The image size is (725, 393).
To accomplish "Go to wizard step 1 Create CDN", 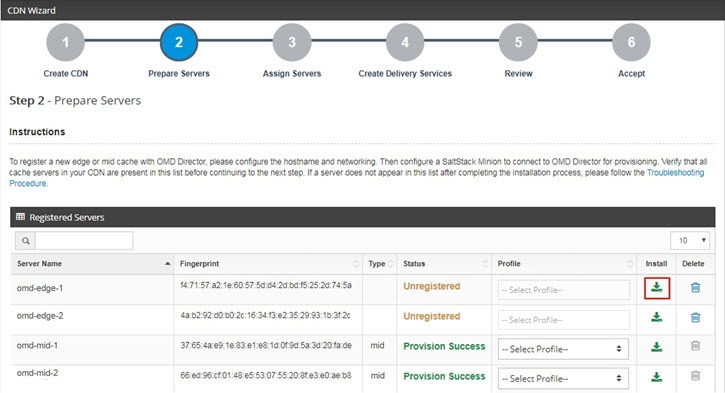I will 66,42.
